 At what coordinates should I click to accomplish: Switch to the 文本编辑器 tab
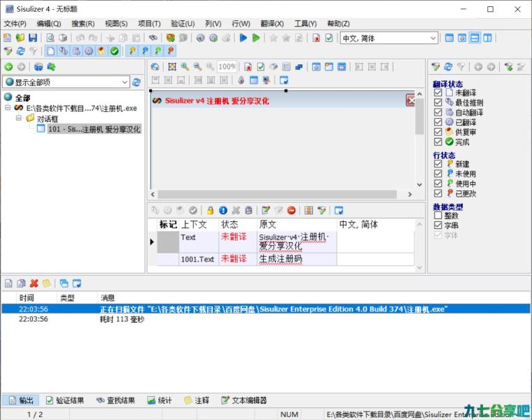tap(244, 400)
